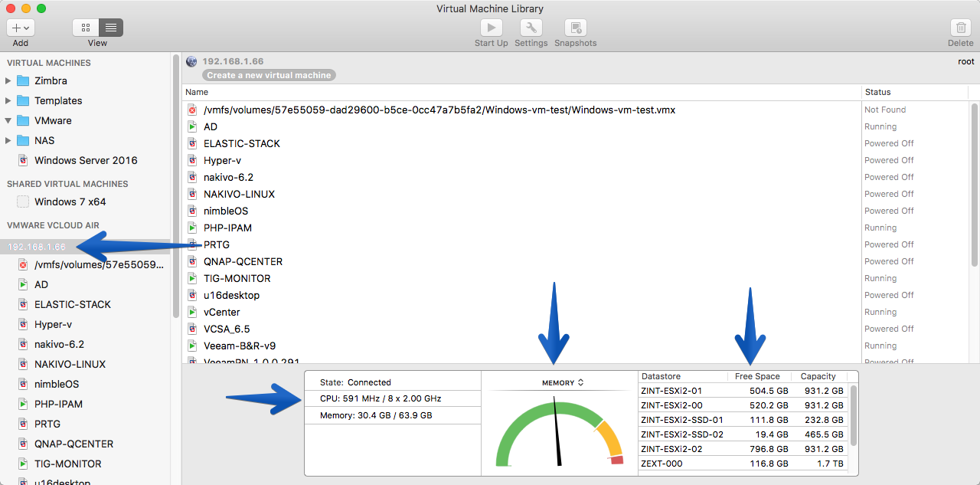Click the QNAP-QCENTER VM icon in list
Screen dimensions: 980x485
(x=193, y=261)
